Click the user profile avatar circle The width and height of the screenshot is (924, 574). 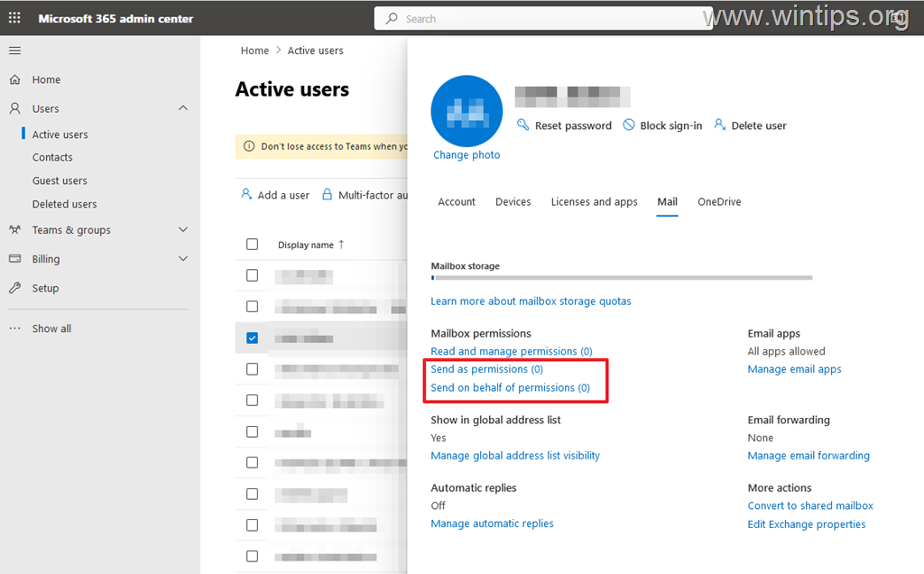467,111
